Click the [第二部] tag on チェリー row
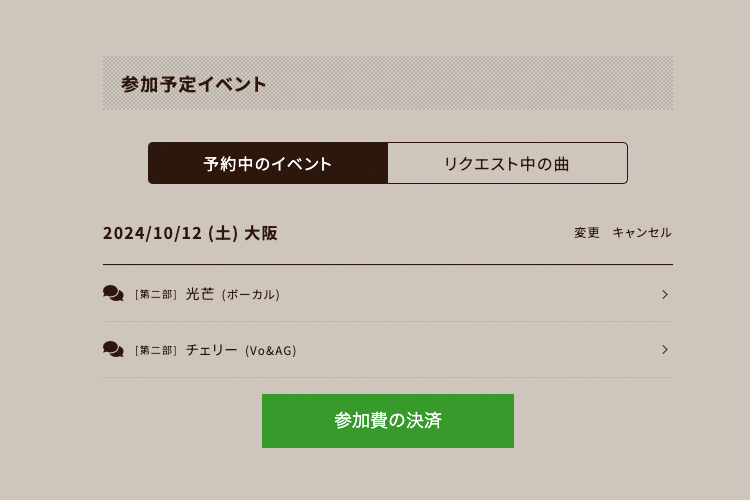The image size is (750, 500). click(x=156, y=350)
